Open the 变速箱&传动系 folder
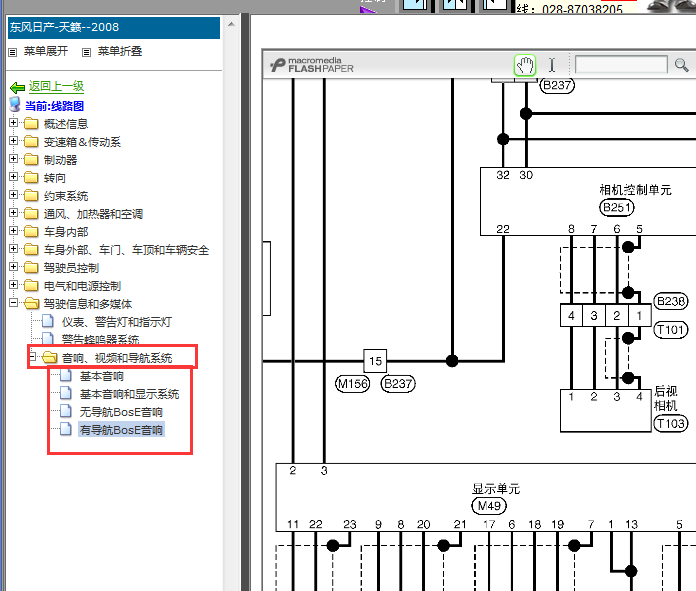This screenshot has height=591, width=696. [82, 142]
